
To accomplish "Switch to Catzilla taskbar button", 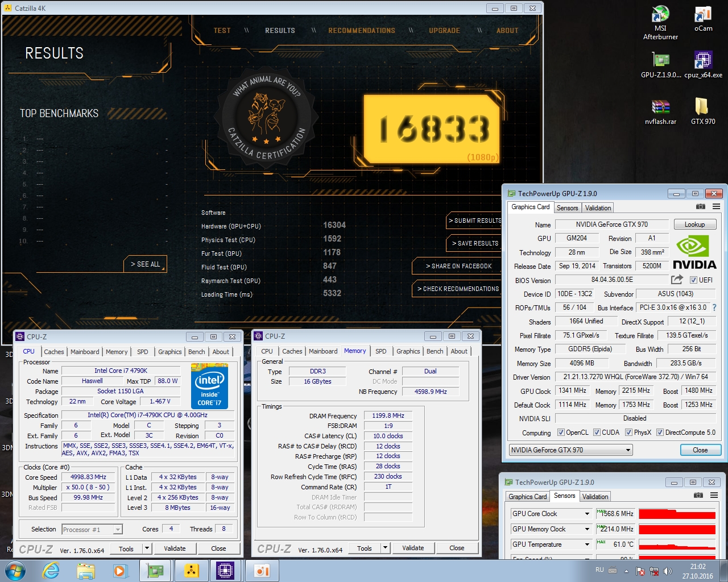I will 192,571.
